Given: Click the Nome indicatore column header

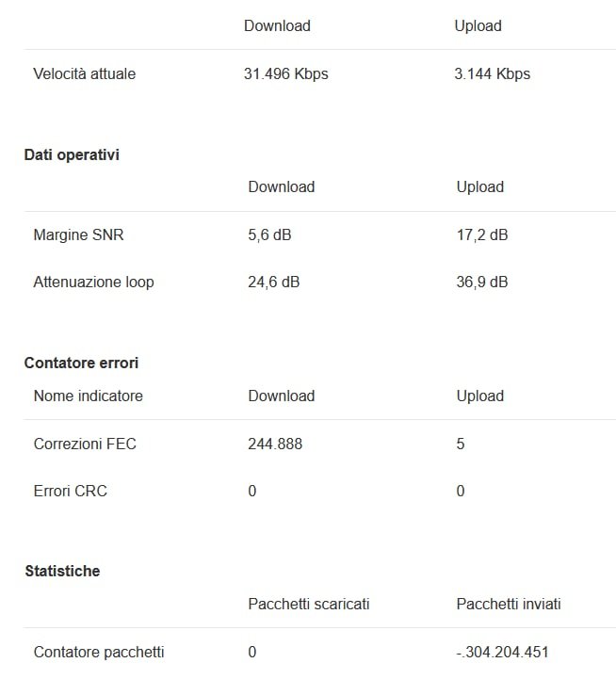Looking at the screenshot, I should tap(89, 396).
